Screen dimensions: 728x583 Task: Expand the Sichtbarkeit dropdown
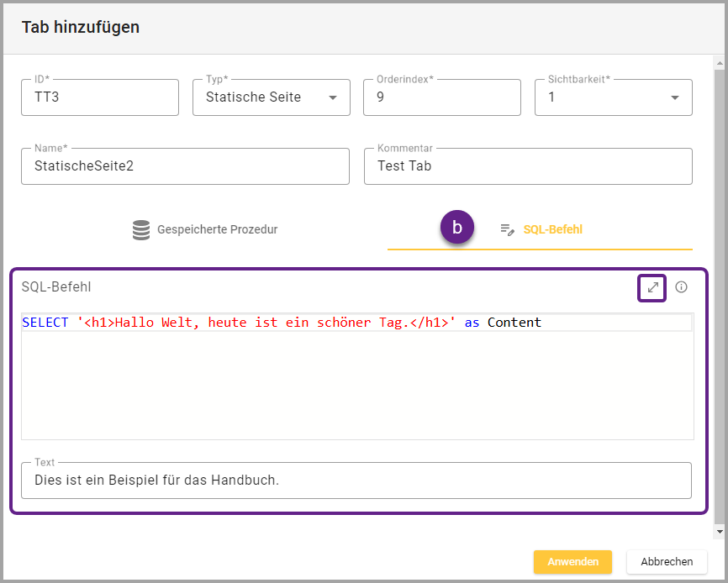(674, 97)
